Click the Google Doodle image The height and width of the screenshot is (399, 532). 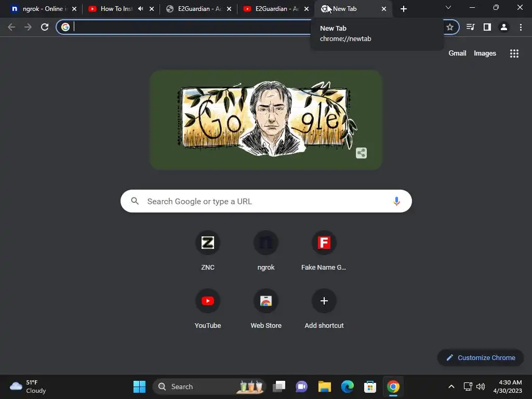266,119
